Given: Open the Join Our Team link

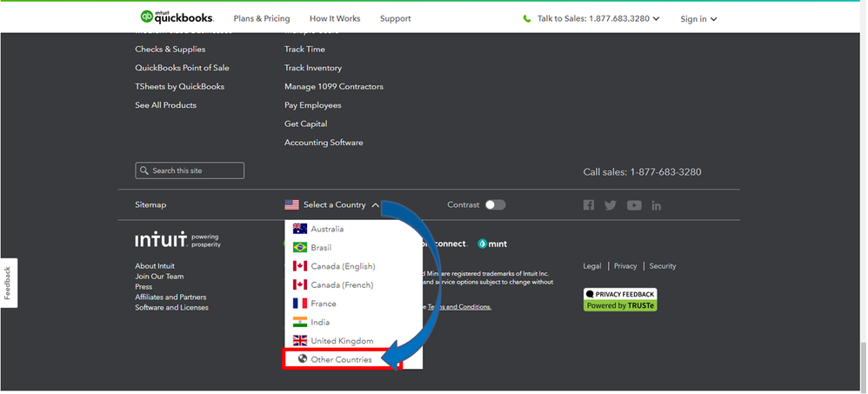Looking at the screenshot, I should coord(159,276).
